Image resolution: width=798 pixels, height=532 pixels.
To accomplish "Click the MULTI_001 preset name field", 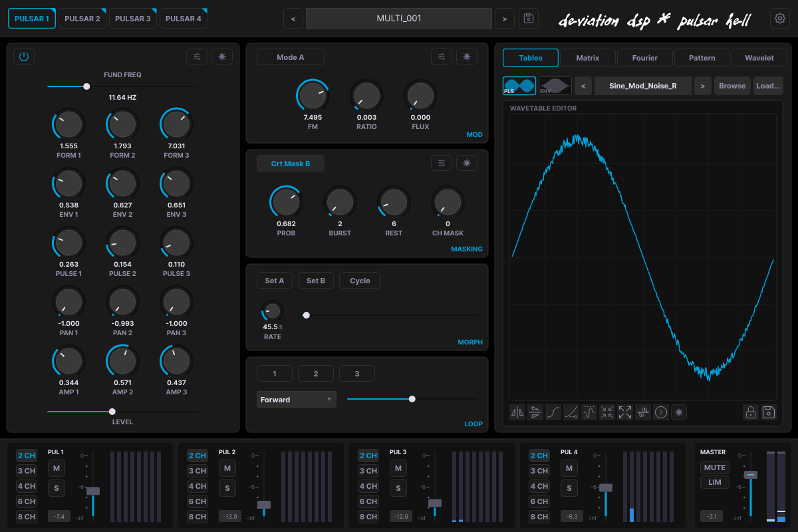I will click(x=399, y=19).
